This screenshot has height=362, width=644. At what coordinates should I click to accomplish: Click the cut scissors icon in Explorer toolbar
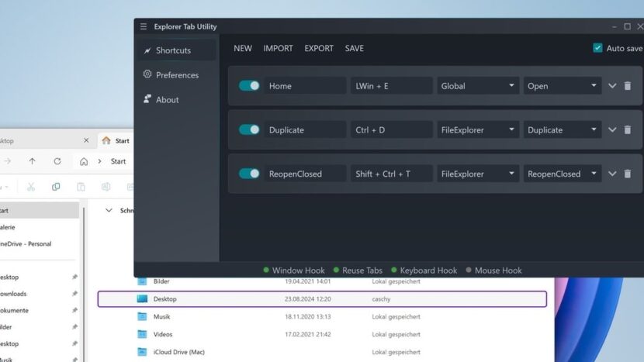click(30, 187)
